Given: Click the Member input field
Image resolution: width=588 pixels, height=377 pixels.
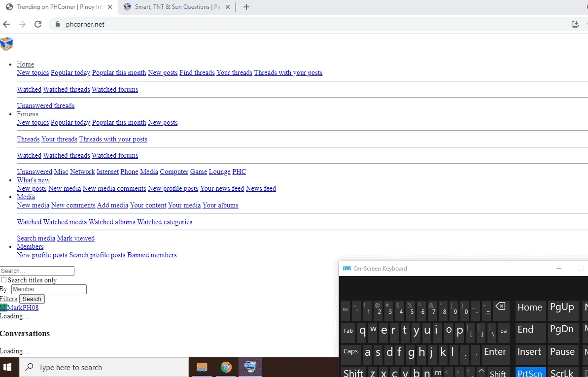Looking at the screenshot, I should [49, 289].
